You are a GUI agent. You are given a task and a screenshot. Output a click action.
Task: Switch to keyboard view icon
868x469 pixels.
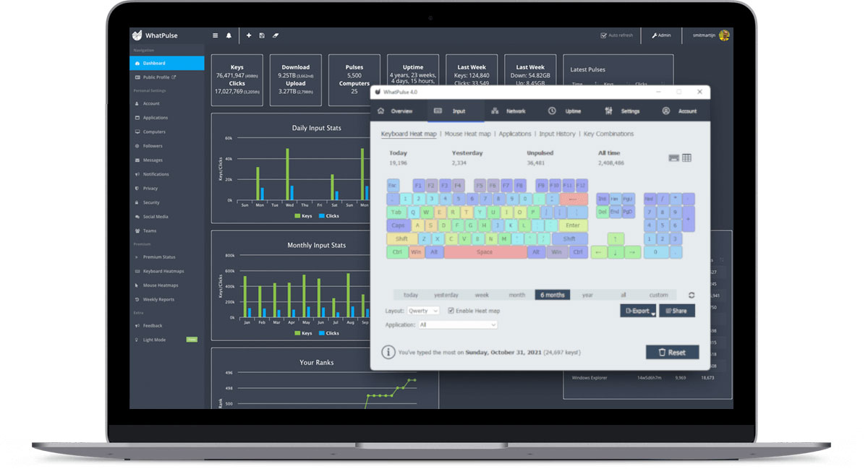(673, 158)
